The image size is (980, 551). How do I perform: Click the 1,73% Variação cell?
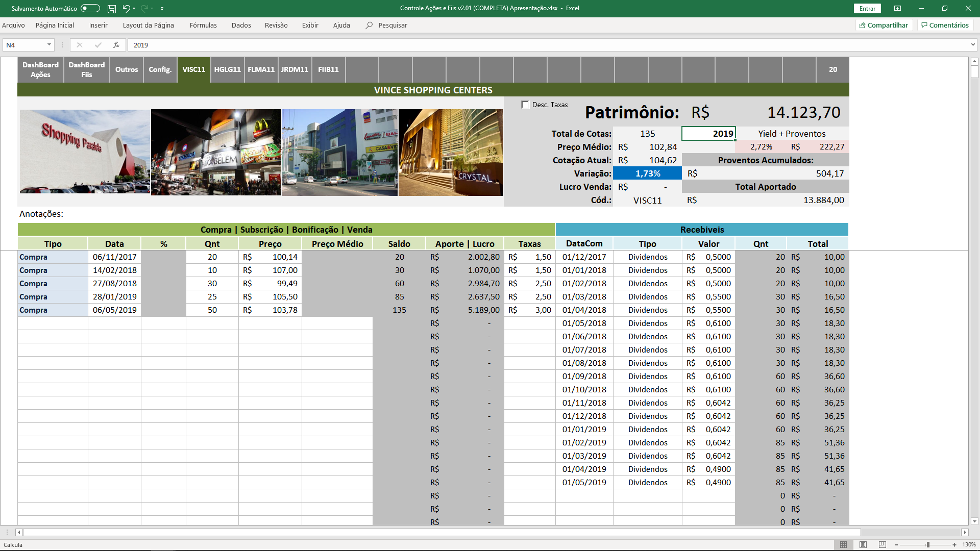click(647, 173)
